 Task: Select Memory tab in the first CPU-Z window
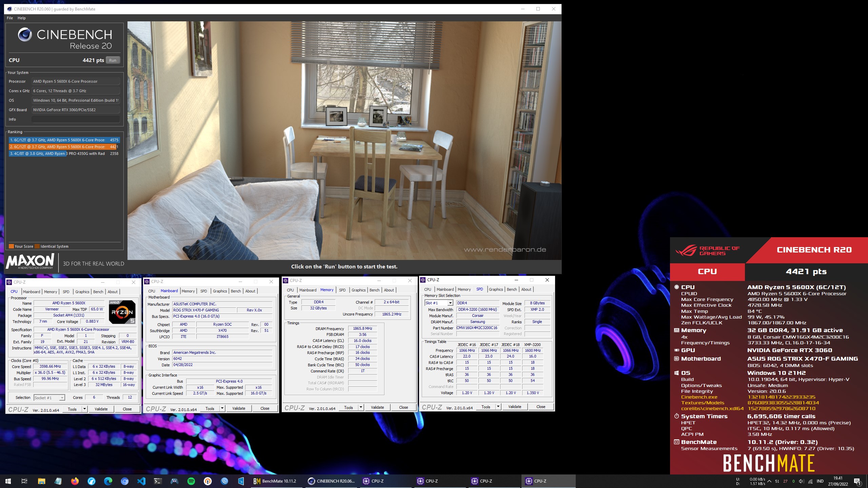tap(51, 291)
